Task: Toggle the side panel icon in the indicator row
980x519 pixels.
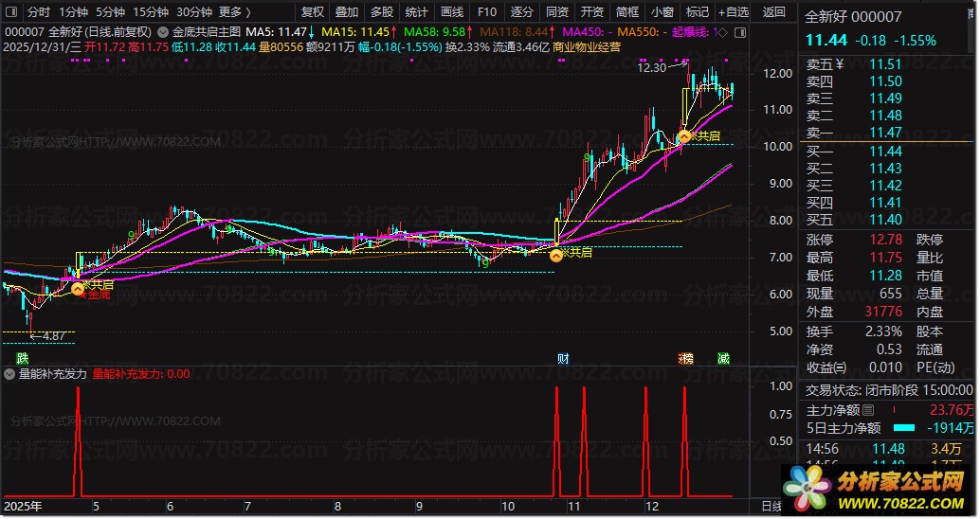Action: 740,32
